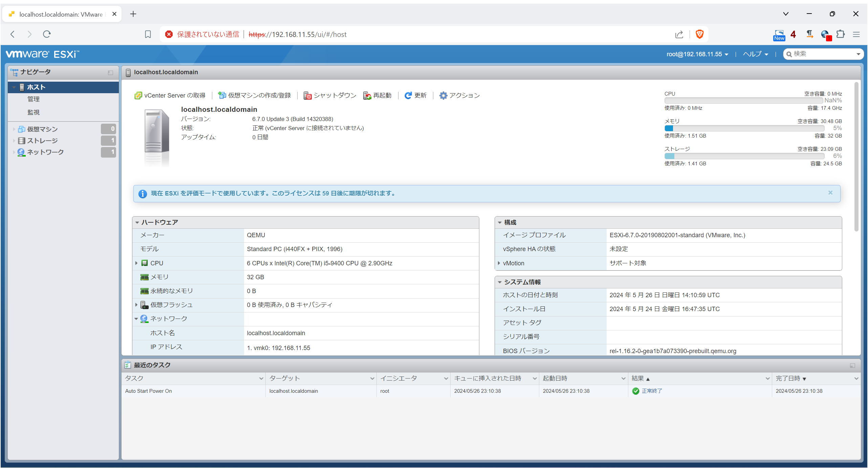Click the VMware ESXi logo

click(43, 54)
